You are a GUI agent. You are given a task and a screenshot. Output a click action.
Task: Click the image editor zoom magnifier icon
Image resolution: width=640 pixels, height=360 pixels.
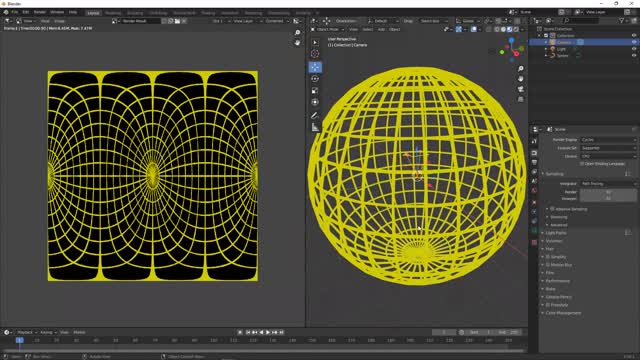tap(298, 33)
